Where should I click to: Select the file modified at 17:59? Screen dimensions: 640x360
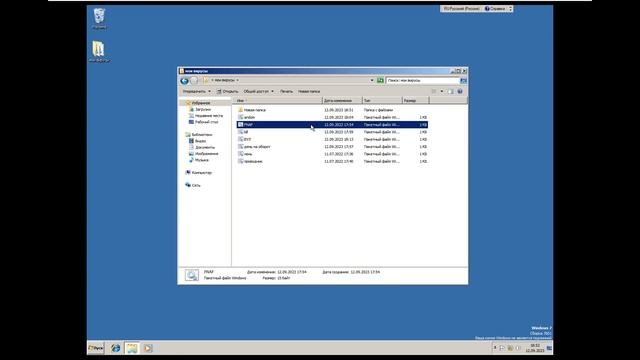point(246,132)
